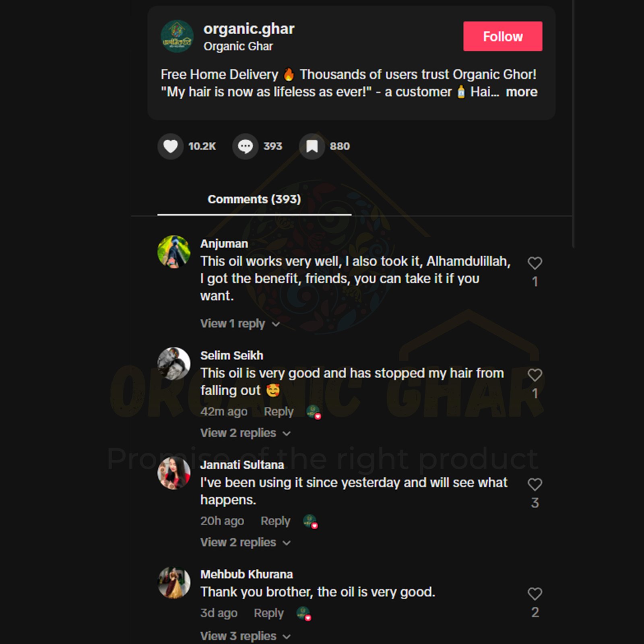Expand View 1 reply under Anjuman
This screenshot has height=644, width=644.
[240, 324]
